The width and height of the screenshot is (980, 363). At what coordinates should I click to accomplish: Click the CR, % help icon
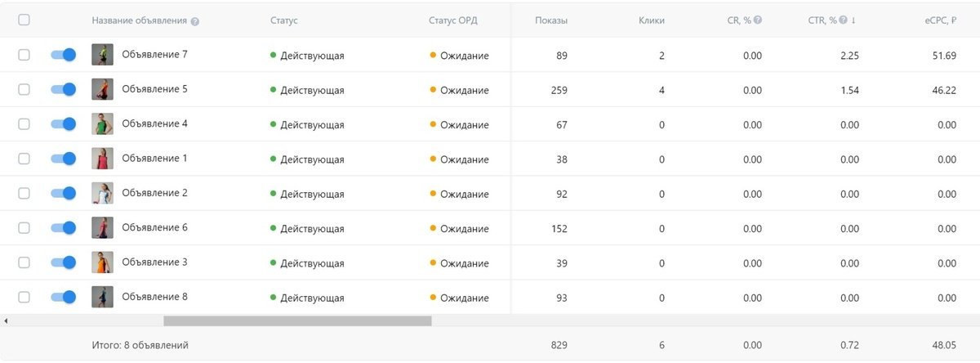click(758, 20)
